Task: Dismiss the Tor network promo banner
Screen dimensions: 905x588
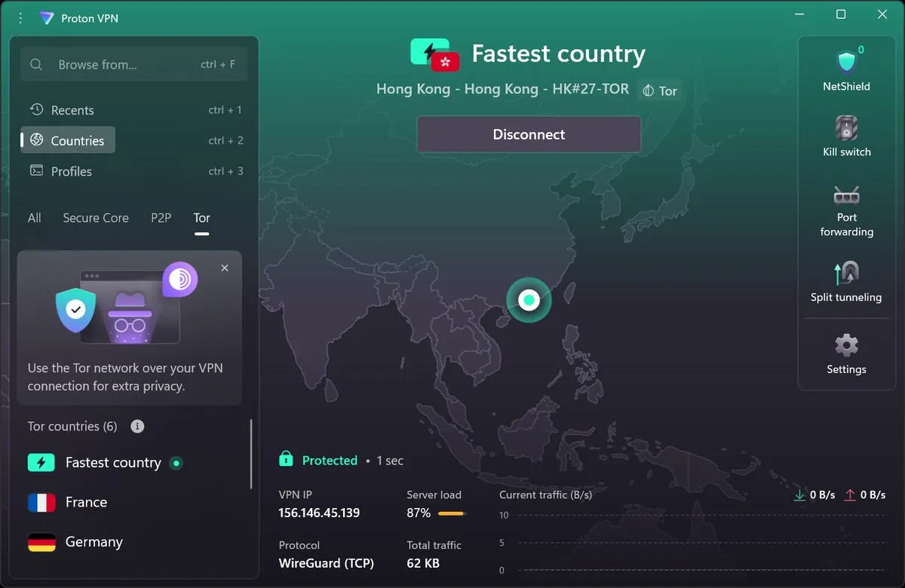Action: pyautogui.click(x=224, y=268)
